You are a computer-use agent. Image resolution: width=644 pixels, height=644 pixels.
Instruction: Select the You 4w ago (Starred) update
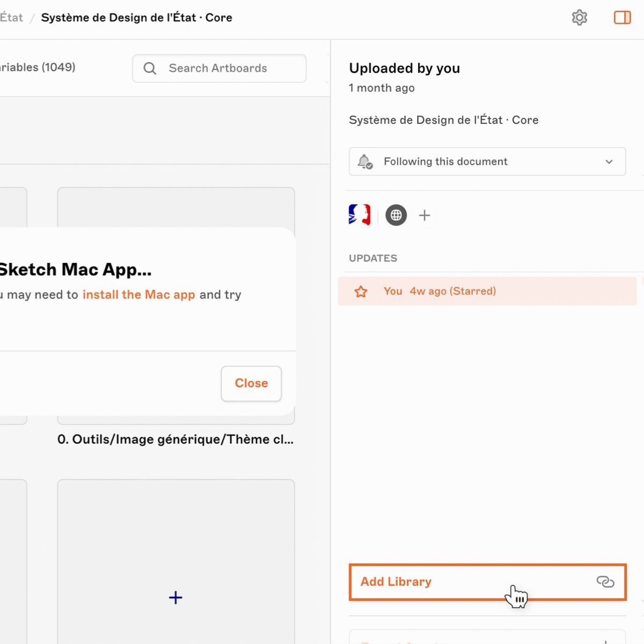pos(486,291)
